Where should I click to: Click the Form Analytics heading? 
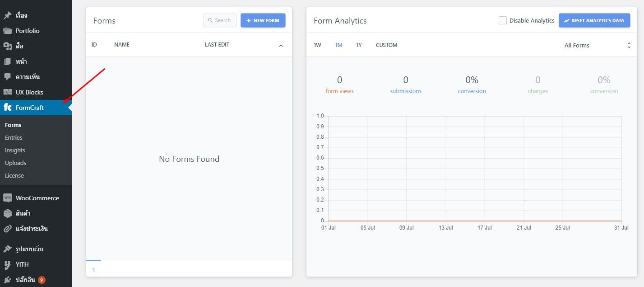(x=340, y=21)
